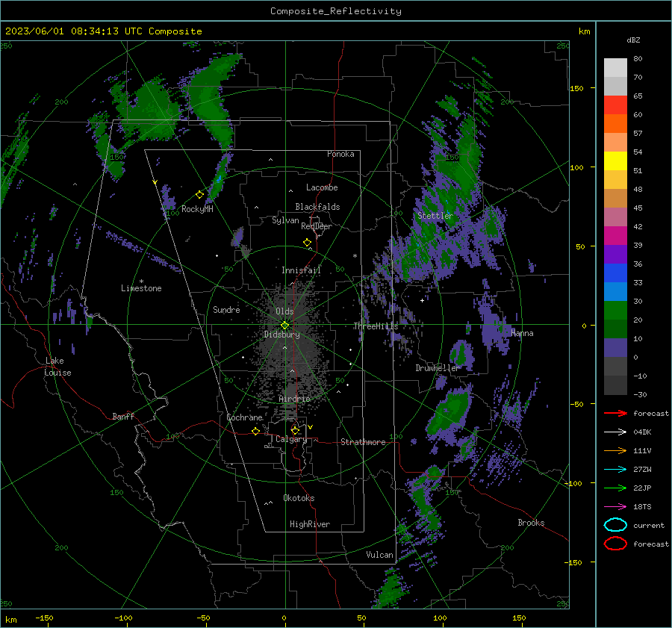Click the light gray top swatch near 80

(615, 67)
